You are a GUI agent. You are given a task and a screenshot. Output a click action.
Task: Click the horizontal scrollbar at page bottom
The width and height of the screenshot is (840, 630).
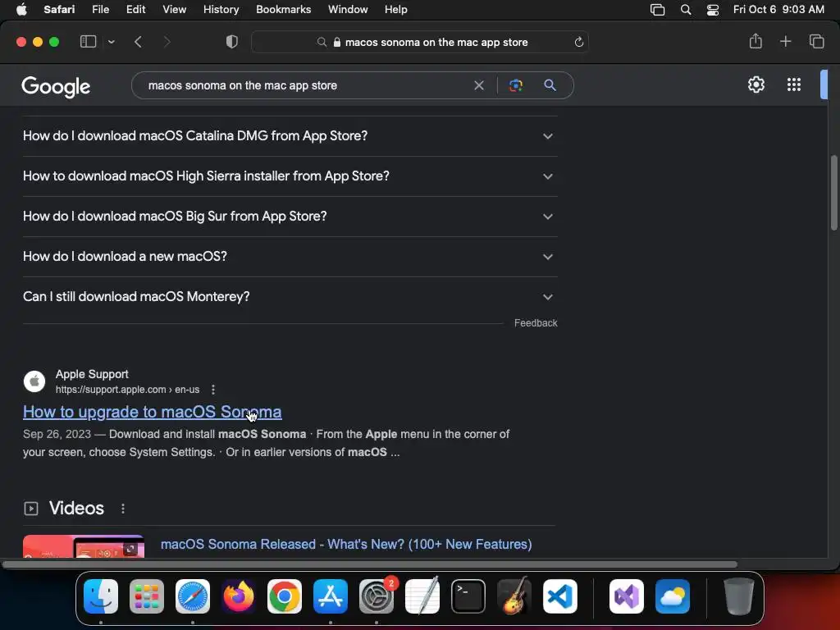click(370, 564)
